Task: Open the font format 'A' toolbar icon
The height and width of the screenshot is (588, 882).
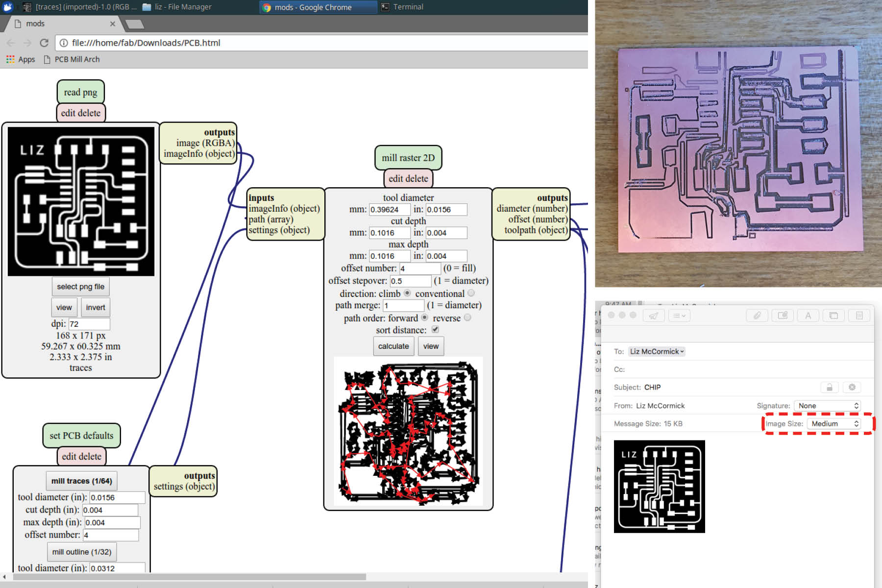Action: point(808,316)
